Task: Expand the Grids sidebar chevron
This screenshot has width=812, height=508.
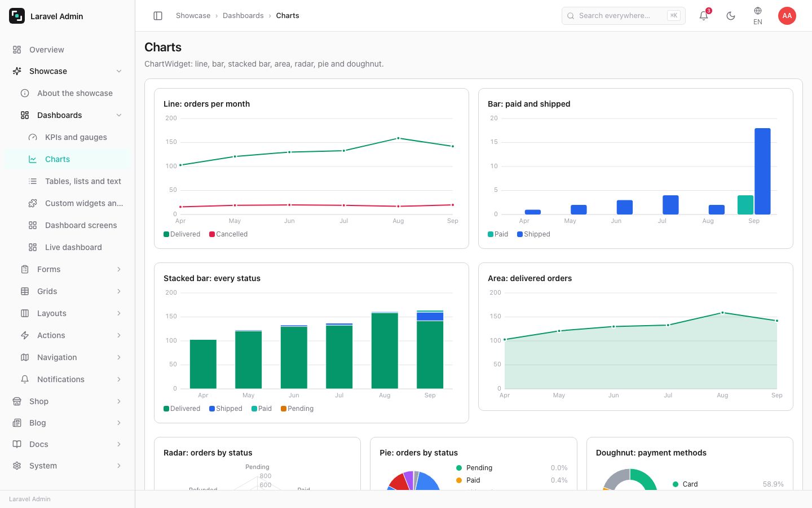Action: point(119,291)
